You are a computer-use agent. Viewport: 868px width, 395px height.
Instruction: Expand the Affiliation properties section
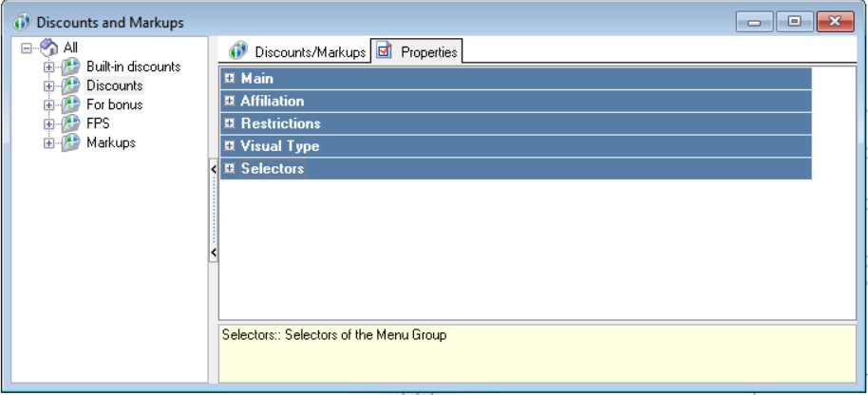point(229,102)
